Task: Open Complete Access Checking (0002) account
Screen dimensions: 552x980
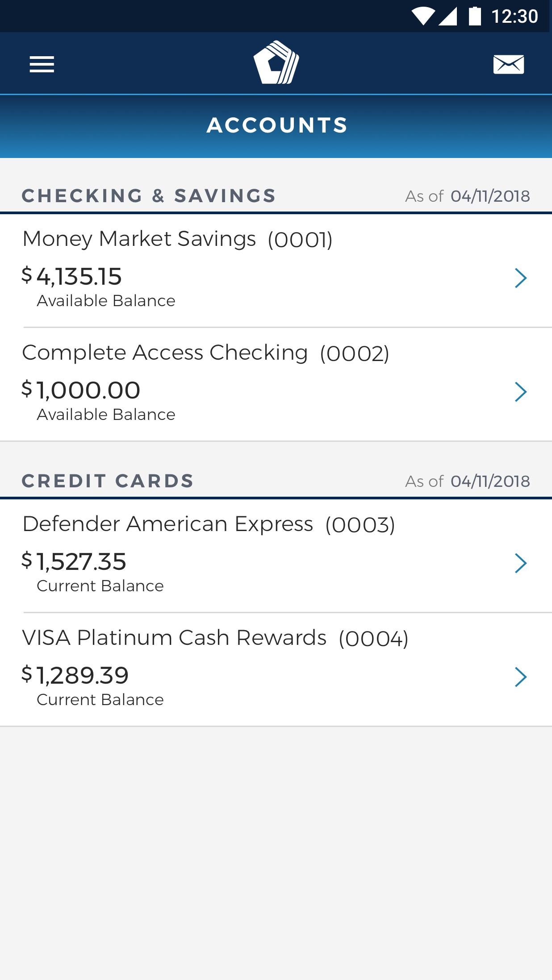Action: click(276, 384)
